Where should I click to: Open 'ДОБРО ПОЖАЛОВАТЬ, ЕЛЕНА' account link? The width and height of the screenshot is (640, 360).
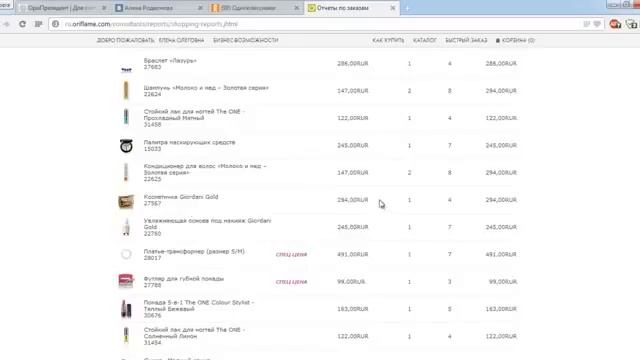pos(150,40)
